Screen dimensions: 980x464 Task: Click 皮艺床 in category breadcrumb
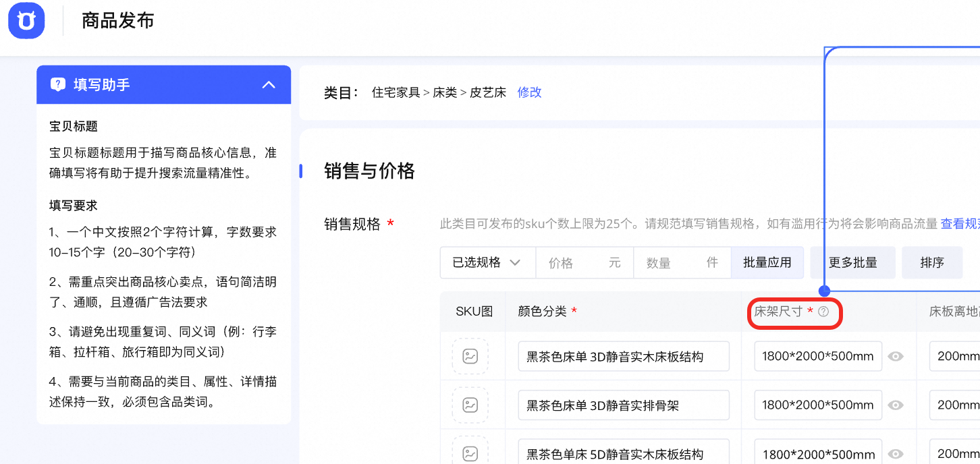click(x=488, y=92)
